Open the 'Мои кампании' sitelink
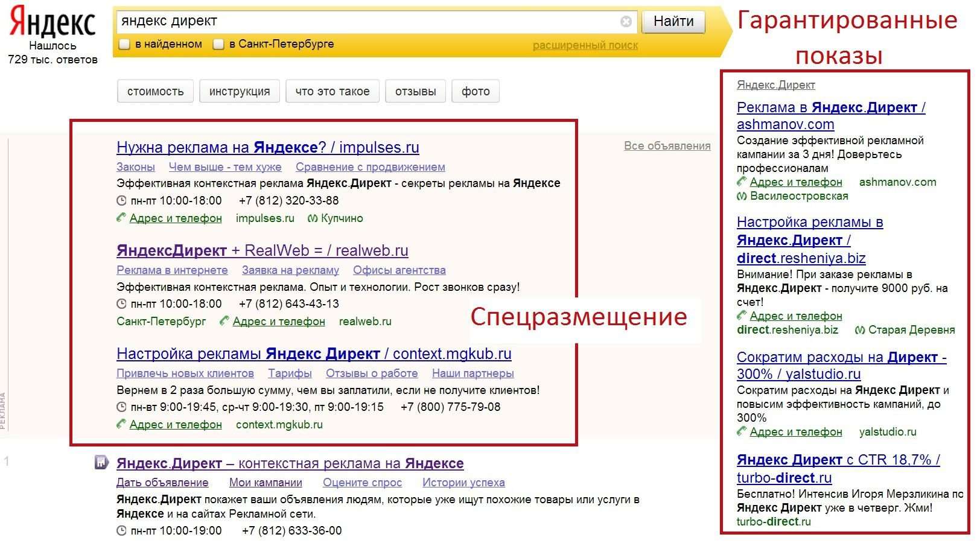980x543 pixels. click(266, 483)
